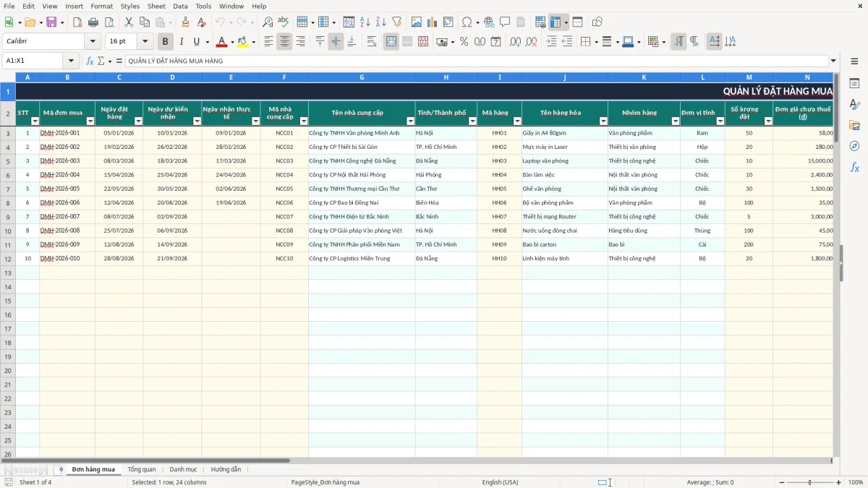The width and height of the screenshot is (868, 488).
Task: Expand the formula bar arrow
Action: [x=833, y=61]
